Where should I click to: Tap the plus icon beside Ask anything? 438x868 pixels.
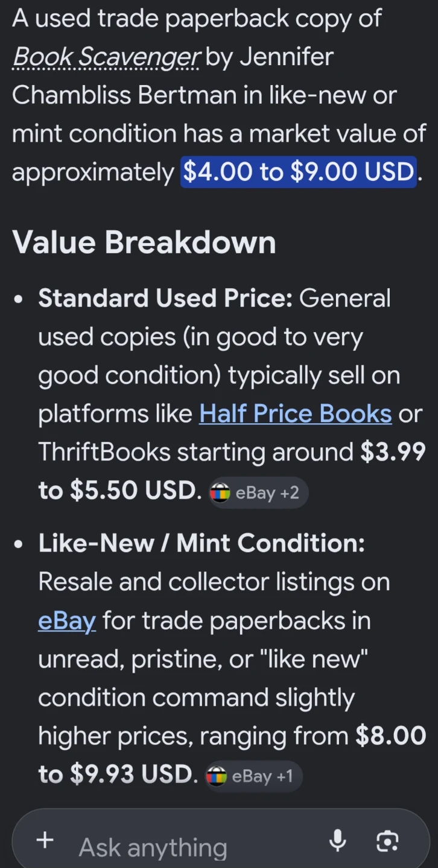pos(45,840)
